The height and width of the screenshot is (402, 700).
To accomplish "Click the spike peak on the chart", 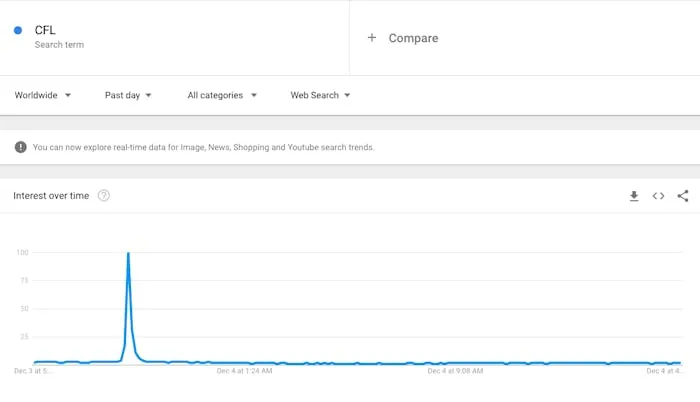I will tap(129, 253).
